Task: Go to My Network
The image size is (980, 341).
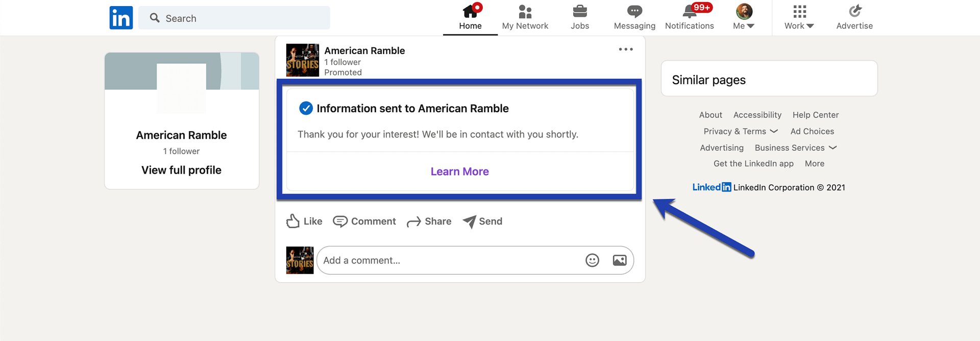Action: tap(525, 18)
